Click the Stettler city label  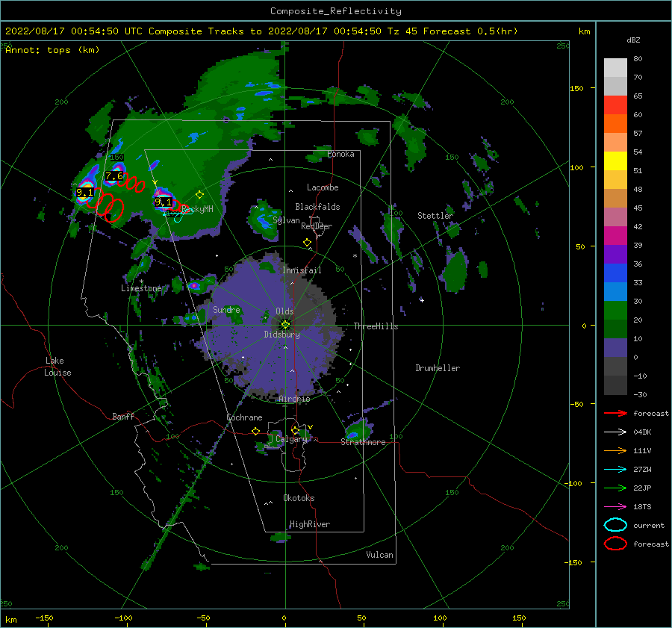435,216
